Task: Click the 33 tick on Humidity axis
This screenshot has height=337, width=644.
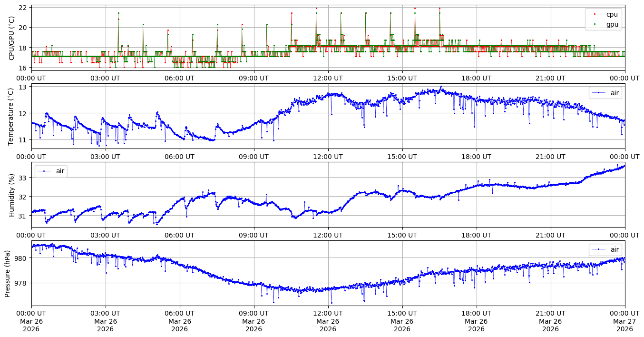Action: click(x=23, y=178)
